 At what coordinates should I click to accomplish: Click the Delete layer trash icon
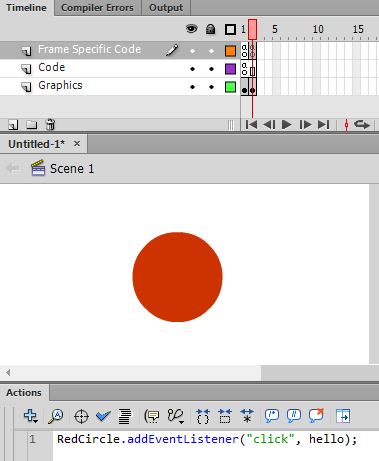point(50,124)
